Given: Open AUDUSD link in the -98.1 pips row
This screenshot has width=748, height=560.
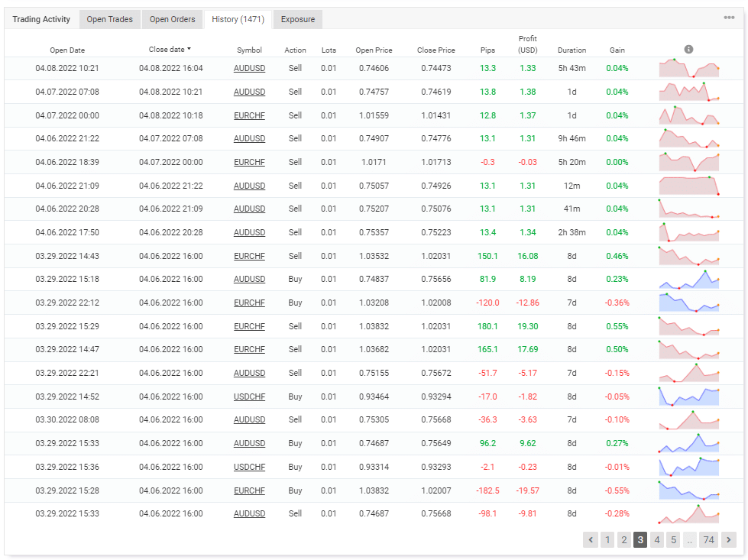Looking at the screenshot, I should pos(250,513).
